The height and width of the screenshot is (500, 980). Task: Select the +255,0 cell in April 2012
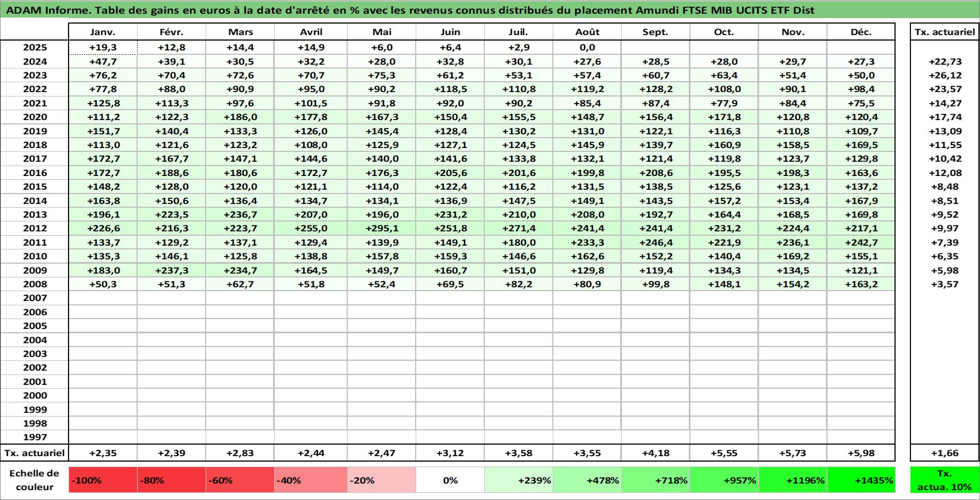311,228
